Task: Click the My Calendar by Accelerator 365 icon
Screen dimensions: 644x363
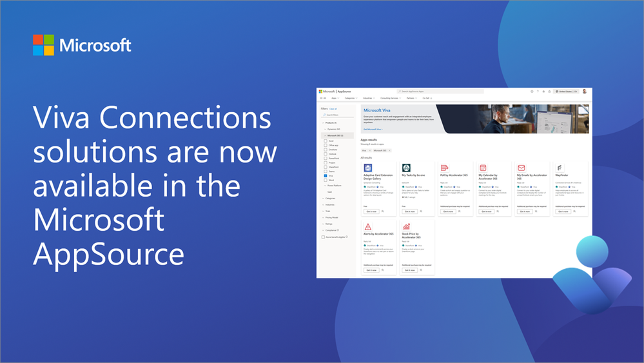Action: tap(483, 168)
